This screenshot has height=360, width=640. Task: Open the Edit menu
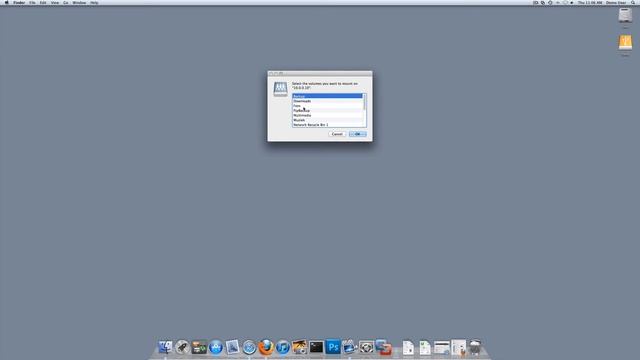click(43, 2)
